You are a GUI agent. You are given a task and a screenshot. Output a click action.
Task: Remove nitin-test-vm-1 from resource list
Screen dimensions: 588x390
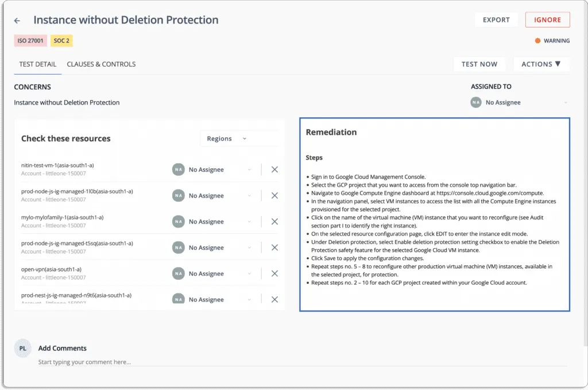pyautogui.click(x=274, y=169)
